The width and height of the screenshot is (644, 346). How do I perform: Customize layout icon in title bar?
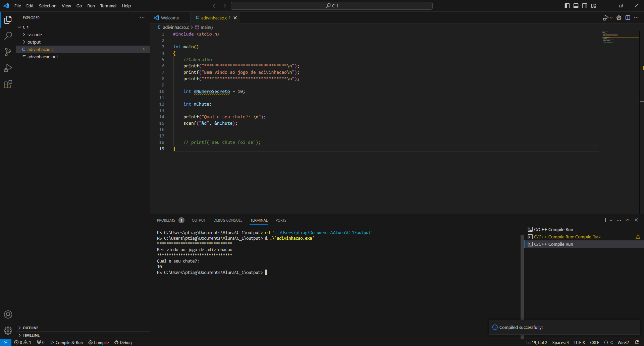pos(593,6)
